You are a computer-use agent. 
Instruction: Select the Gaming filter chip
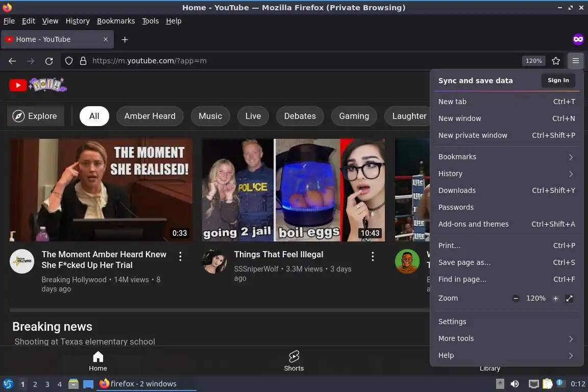click(x=354, y=116)
